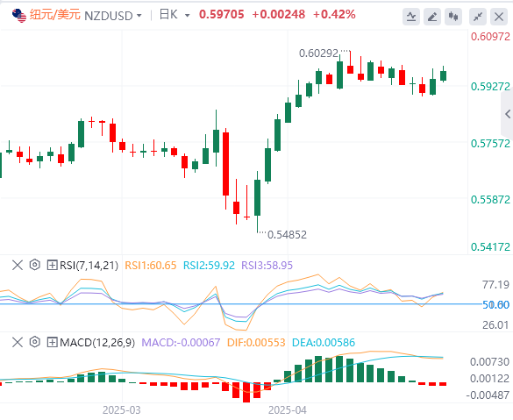
Task: Collapse chart with shrink arrows icon
Action: coord(478,17)
